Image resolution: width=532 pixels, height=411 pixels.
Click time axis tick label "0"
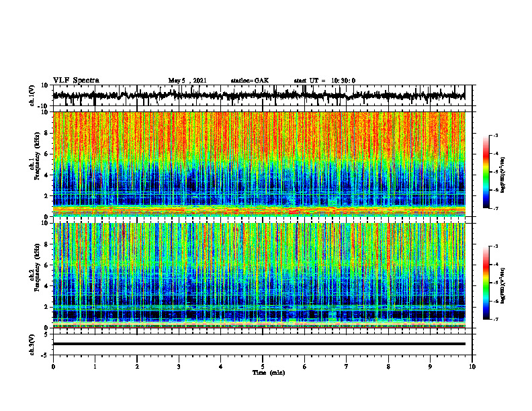pyautogui.click(x=53, y=367)
